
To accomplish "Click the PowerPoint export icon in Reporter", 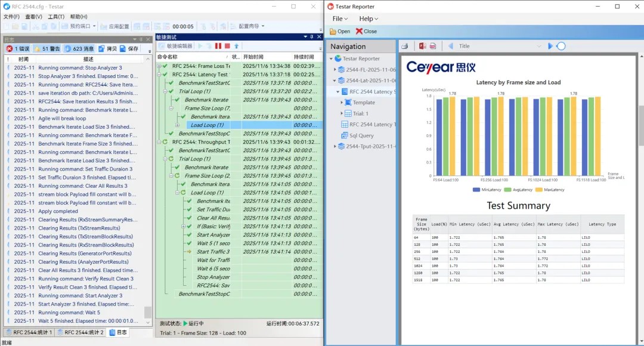I will pyautogui.click(x=422, y=46).
